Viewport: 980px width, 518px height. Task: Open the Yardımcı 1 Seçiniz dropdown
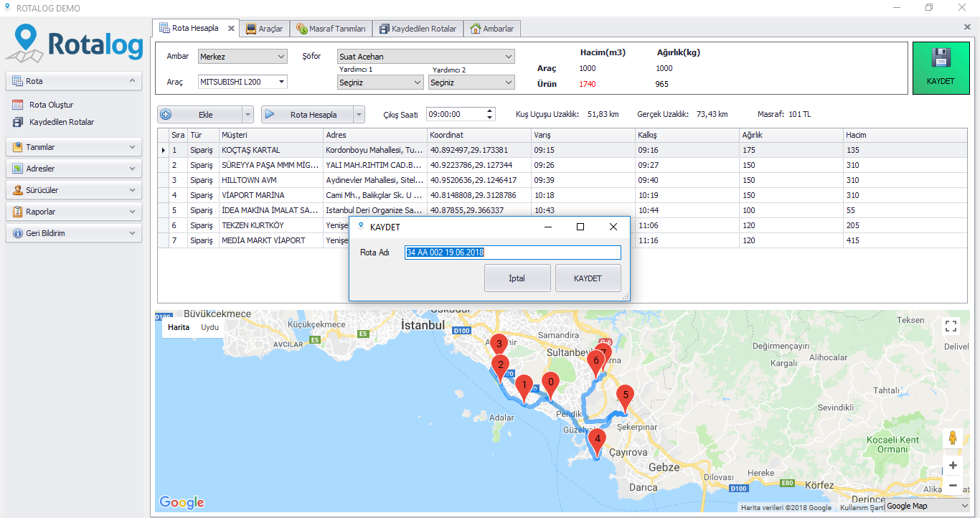[418, 83]
